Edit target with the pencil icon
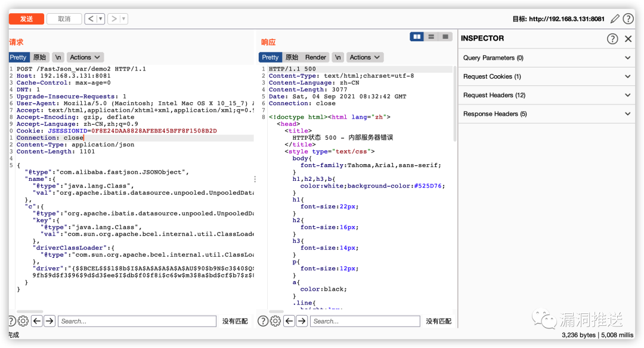Image resolution: width=644 pixels, height=348 pixels. (615, 19)
